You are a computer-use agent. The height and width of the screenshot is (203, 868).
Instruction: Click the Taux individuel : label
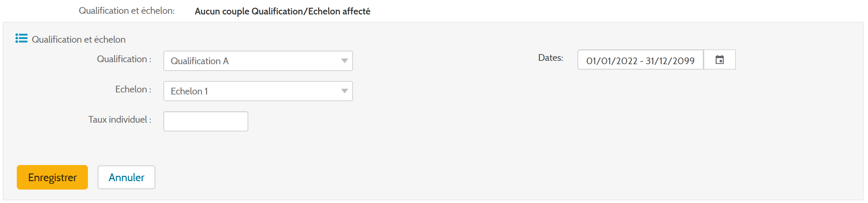120,120
